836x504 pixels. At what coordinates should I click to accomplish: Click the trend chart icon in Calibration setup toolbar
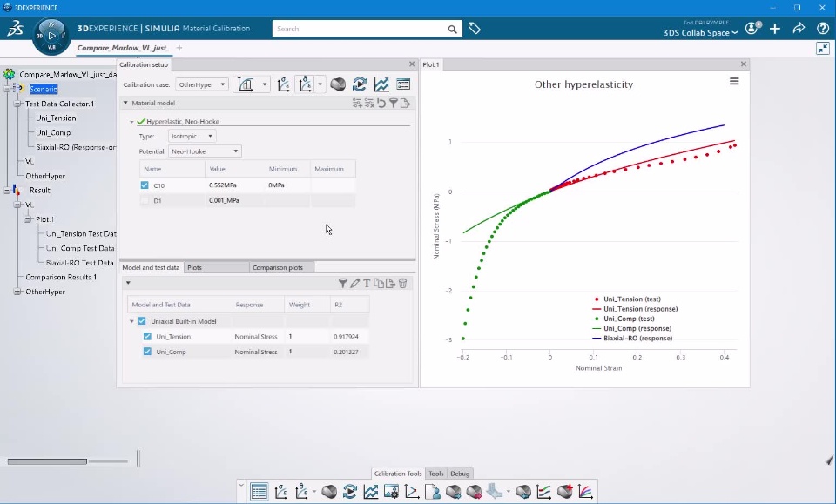coord(381,84)
